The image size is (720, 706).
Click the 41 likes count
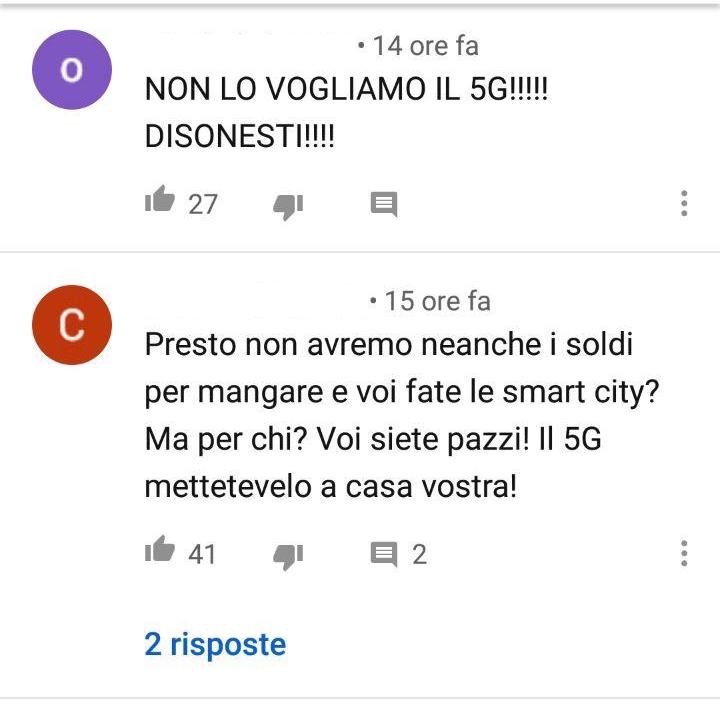[202, 554]
